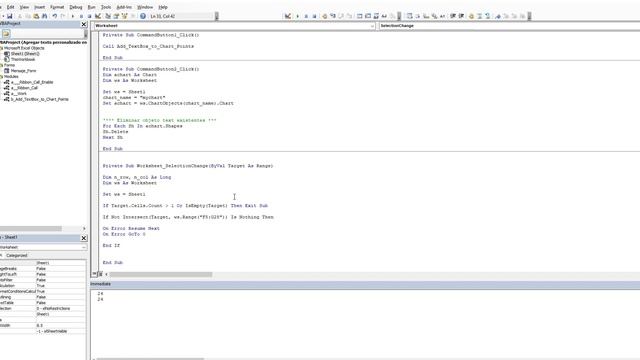This screenshot has height=360, width=640.
Task: Click Run (play) icon in the Debug toolbar
Action: [x=298, y=16]
